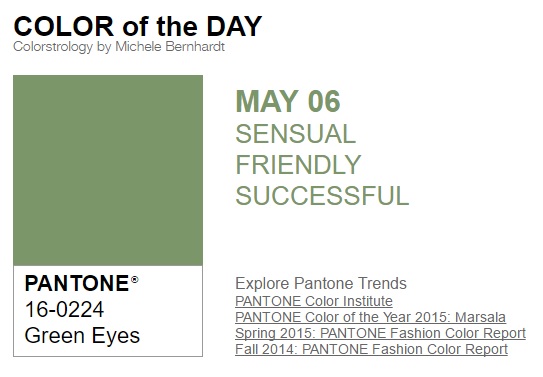Click the Green Eyes color name label
543x377 pixels.
[x=82, y=336]
